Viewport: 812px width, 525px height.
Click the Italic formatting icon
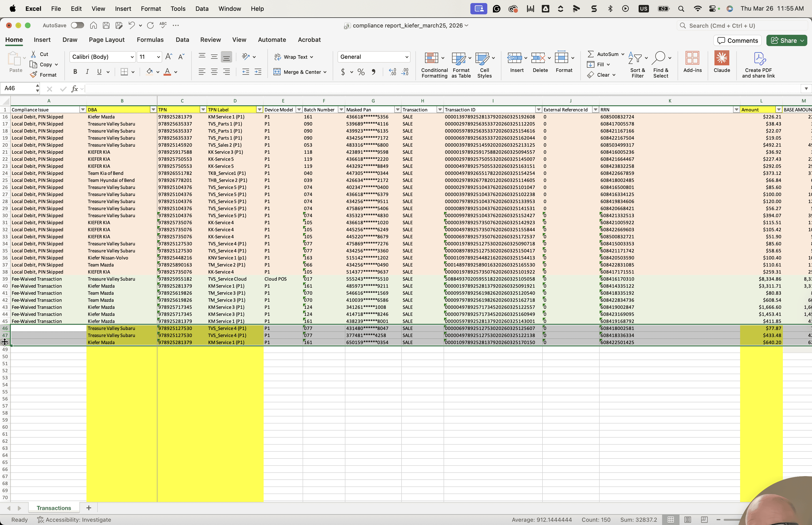tap(87, 72)
